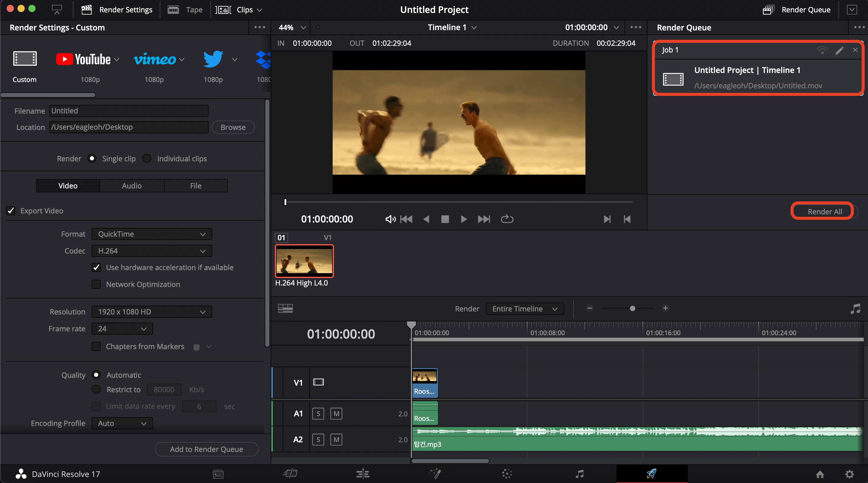Open the Entire Timeline render range dropdown

click(x=525, y=309)
